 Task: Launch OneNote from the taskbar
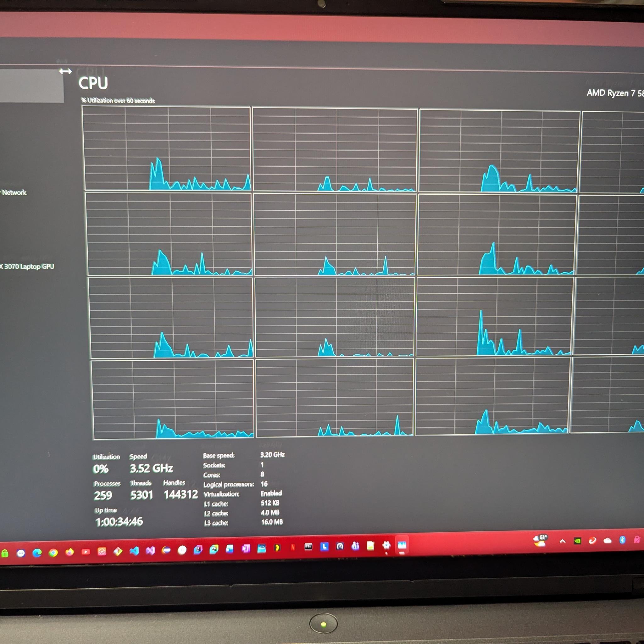pos(246,548)
